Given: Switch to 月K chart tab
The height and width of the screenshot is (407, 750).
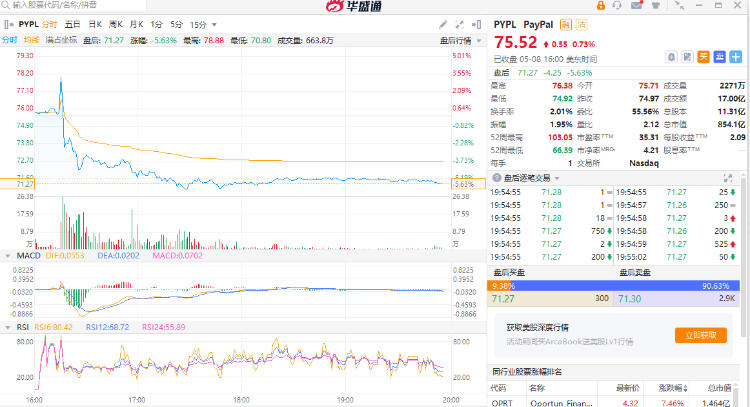Looking at the screenshot, I should pos(136,24).
